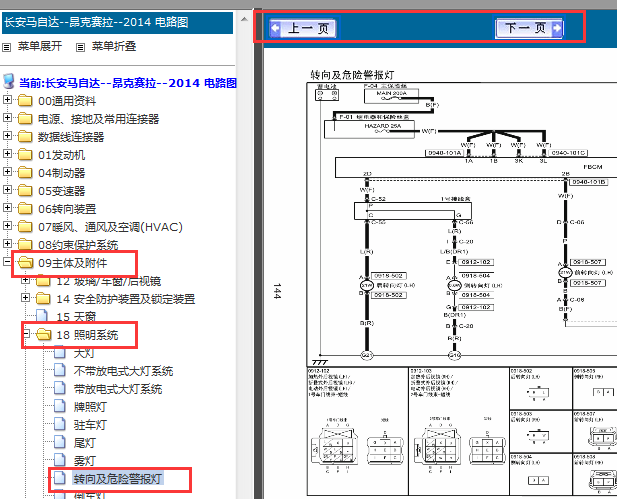Click the 00通用资料 folder icon
Screen dimensions: 617x499
(x=25, y=101)
